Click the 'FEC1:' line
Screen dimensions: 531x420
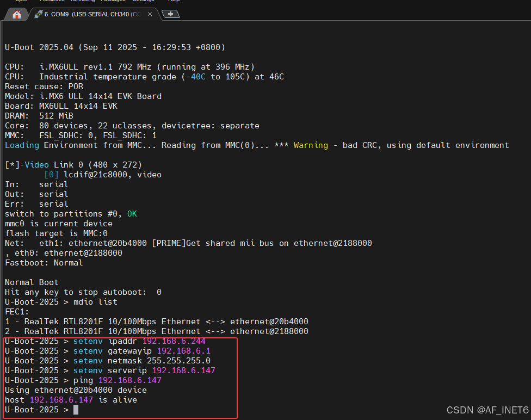tap(17, 312)
